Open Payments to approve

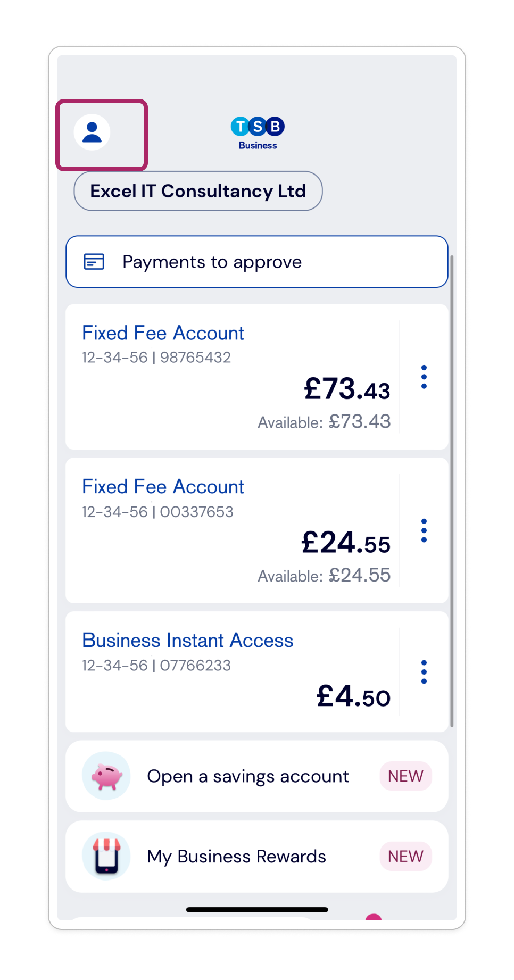click(x=257, y=262)
